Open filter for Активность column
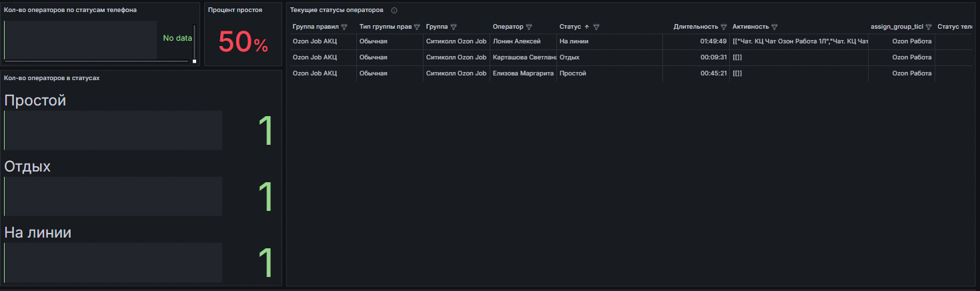Viewport: 980px width, 291px height. (x=775, y=27)
